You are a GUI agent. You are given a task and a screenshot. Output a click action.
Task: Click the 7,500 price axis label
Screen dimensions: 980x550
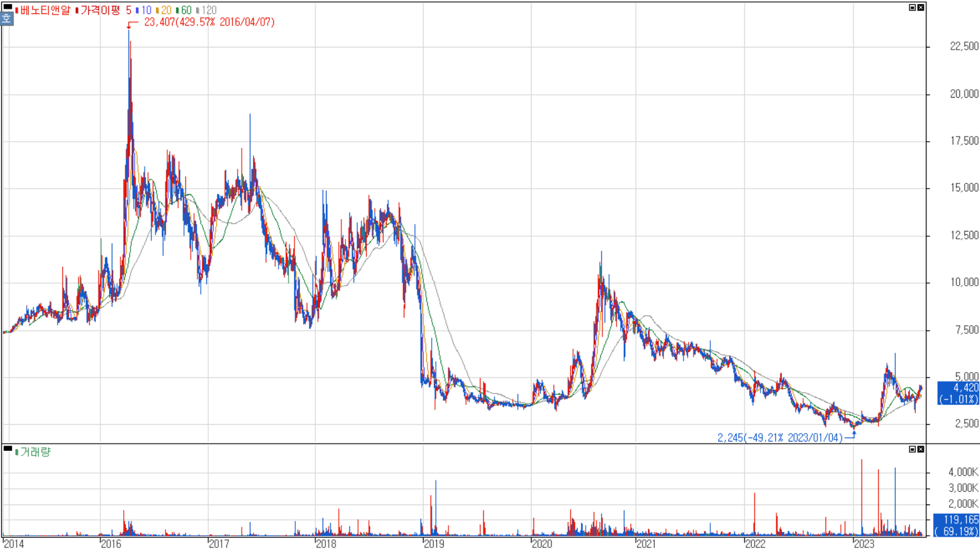click(x=967, y=329)
